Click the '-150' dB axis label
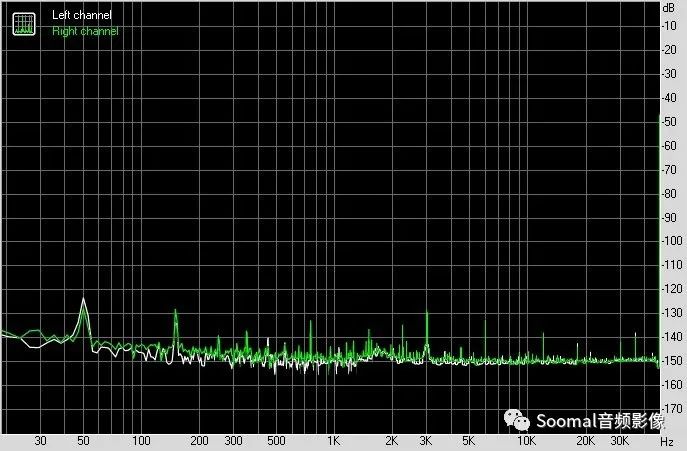 tap(672, 361)
